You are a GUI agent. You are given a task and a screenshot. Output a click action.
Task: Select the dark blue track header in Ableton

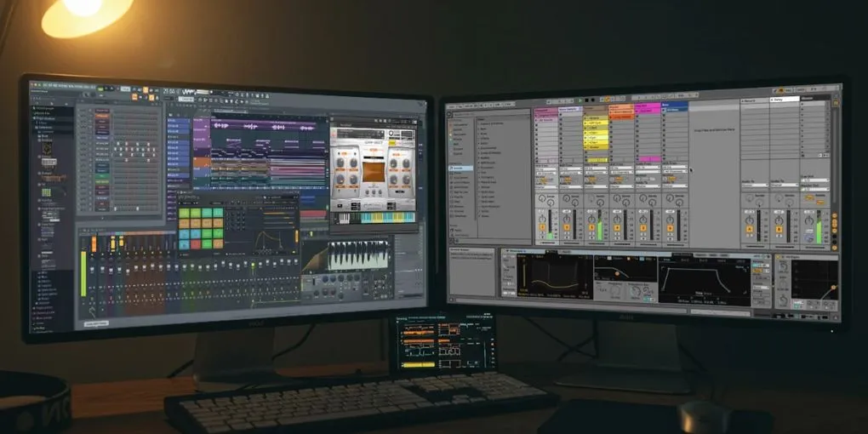pyautogui.click(x=675, y=105)
